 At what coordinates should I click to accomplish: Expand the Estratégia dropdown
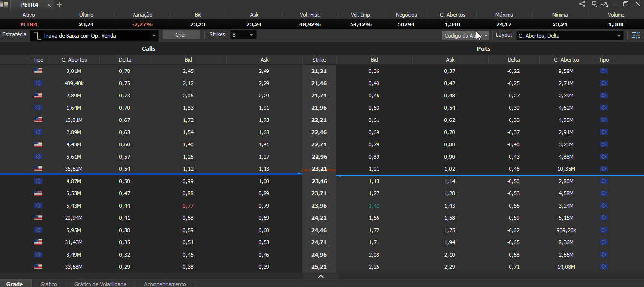(x=154, y=35)
